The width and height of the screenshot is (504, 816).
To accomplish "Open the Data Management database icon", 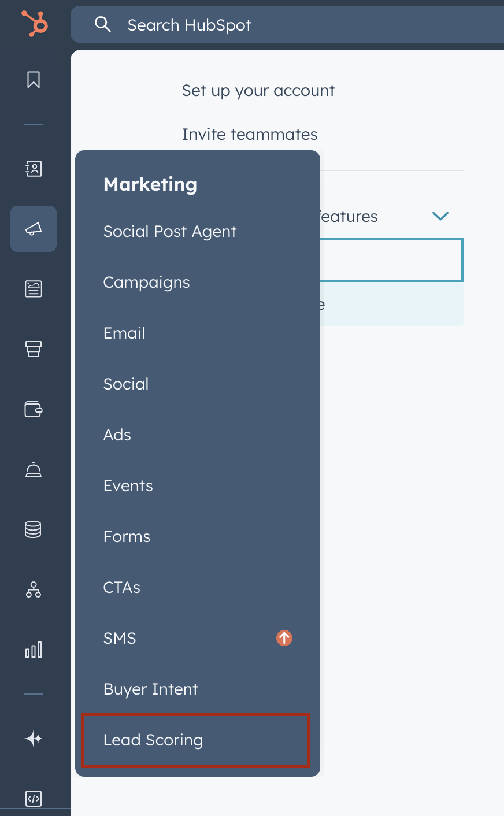I will coord(33,529).
